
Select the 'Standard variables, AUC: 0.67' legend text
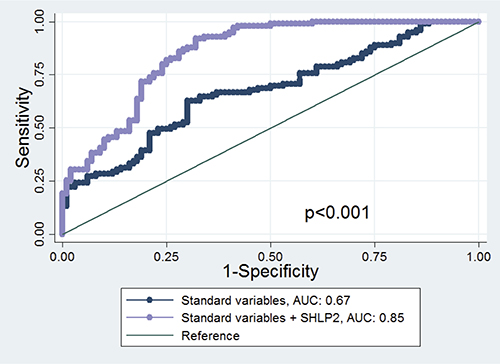[x=266, y=301]
